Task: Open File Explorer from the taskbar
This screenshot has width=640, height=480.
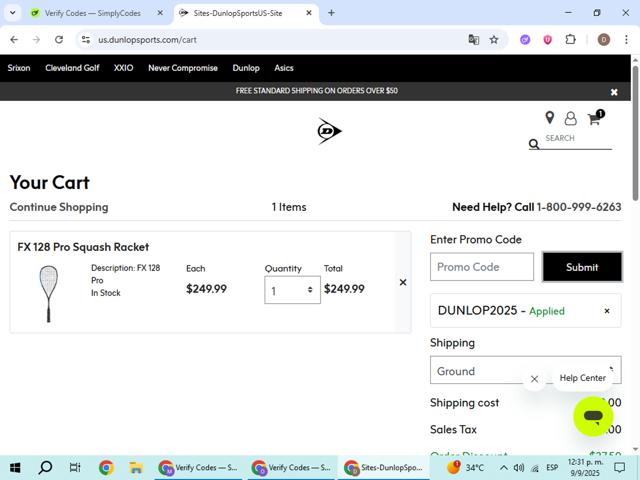Action: [x=136, y=468]
